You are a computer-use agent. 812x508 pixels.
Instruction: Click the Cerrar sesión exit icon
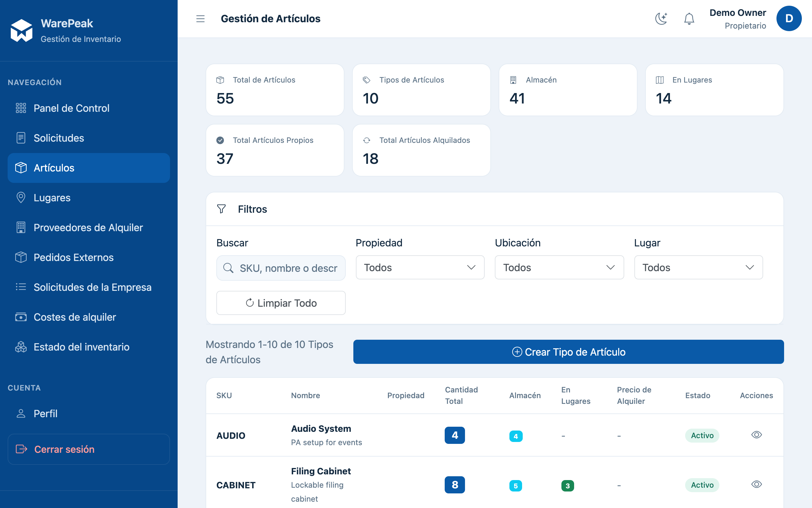[x=22, y=449]
